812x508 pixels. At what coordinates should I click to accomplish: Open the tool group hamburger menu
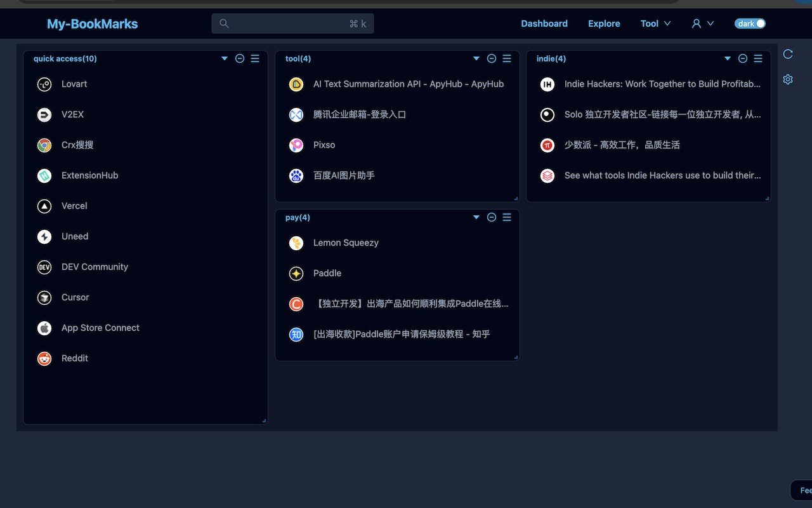(x=507, y=58)
